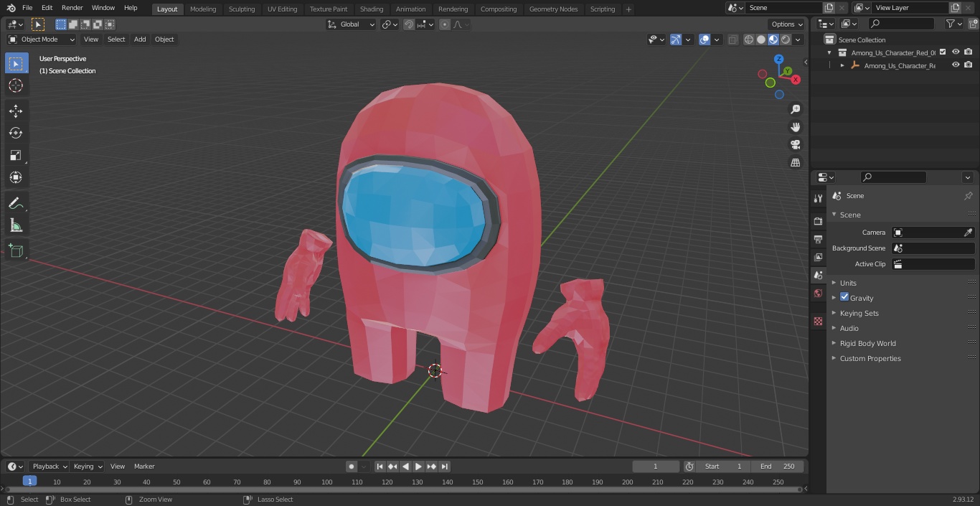Select the Annotate tool

point(16,204)
